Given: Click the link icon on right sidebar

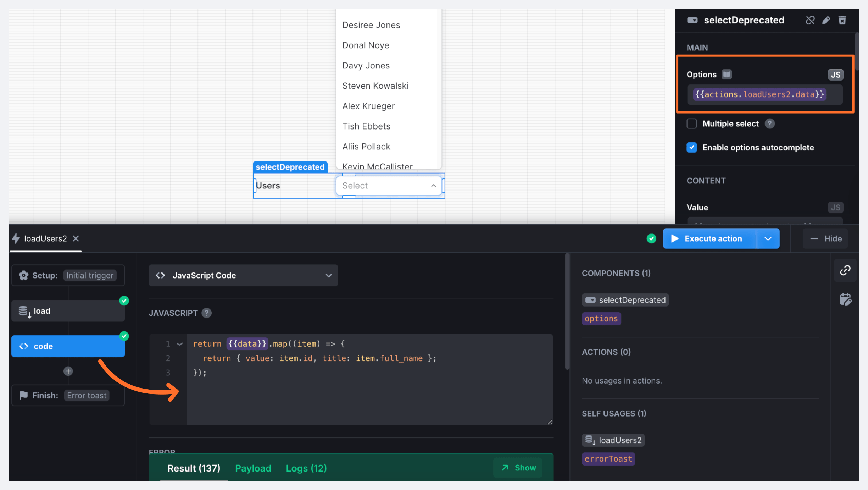Looking at the screenshot, I should (845, 270).
